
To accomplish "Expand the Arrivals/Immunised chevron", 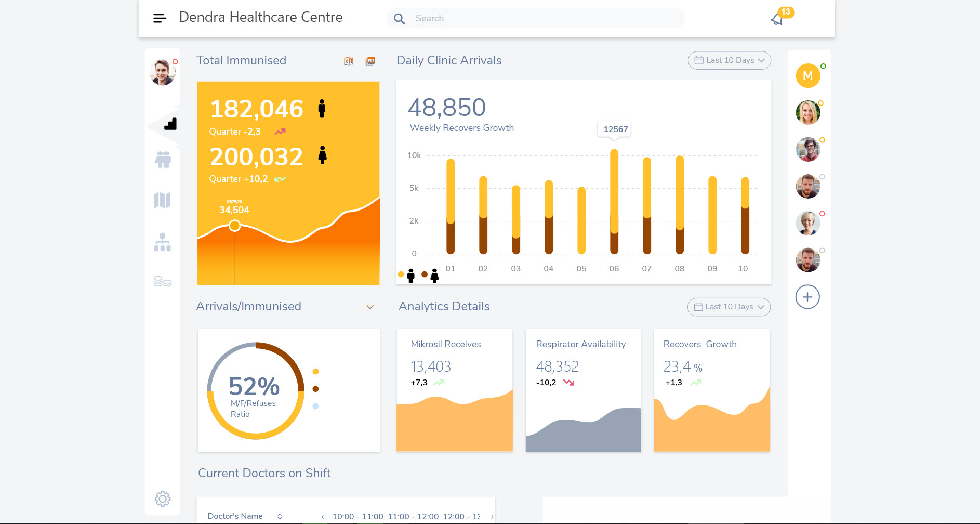I will (370, 307).
